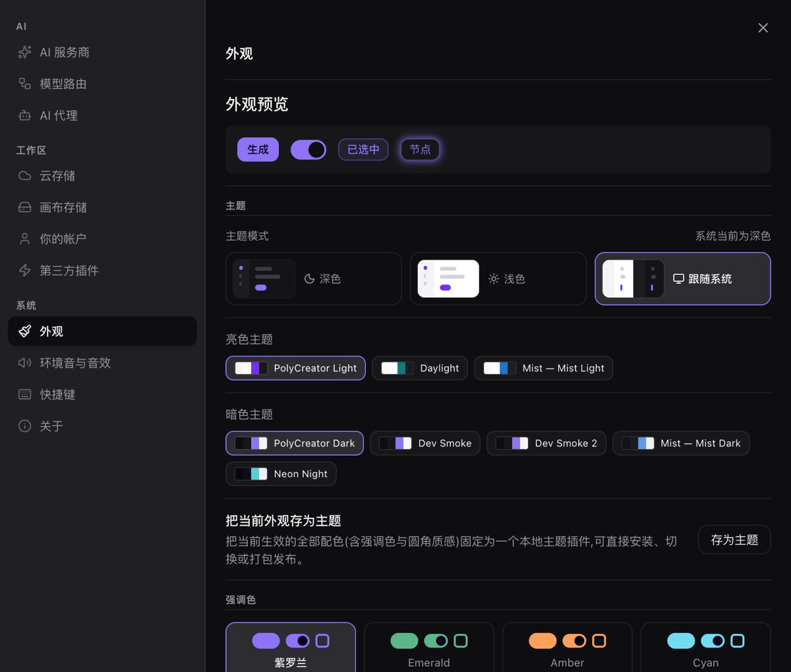The image size is (791, 672).
Task: Choose Dev Smoke dark theme
Action: click(425, 443)
